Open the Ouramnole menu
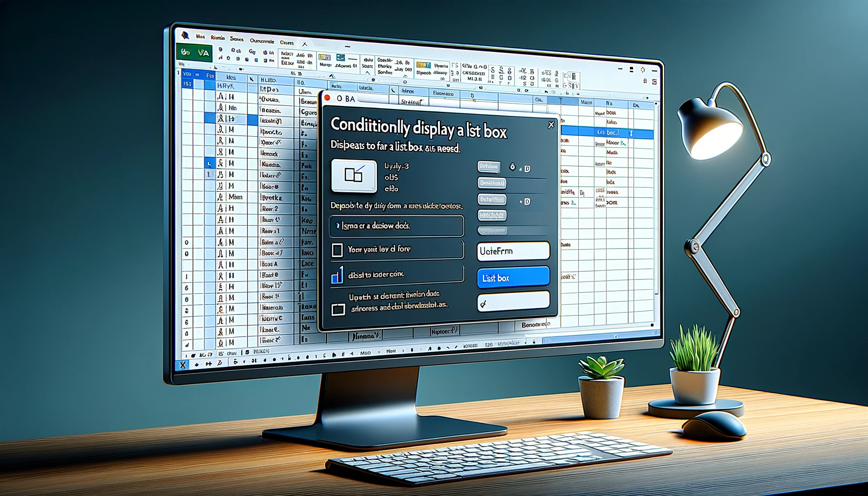The height and width of the screenshot is (496, 868). click(262, 41)
